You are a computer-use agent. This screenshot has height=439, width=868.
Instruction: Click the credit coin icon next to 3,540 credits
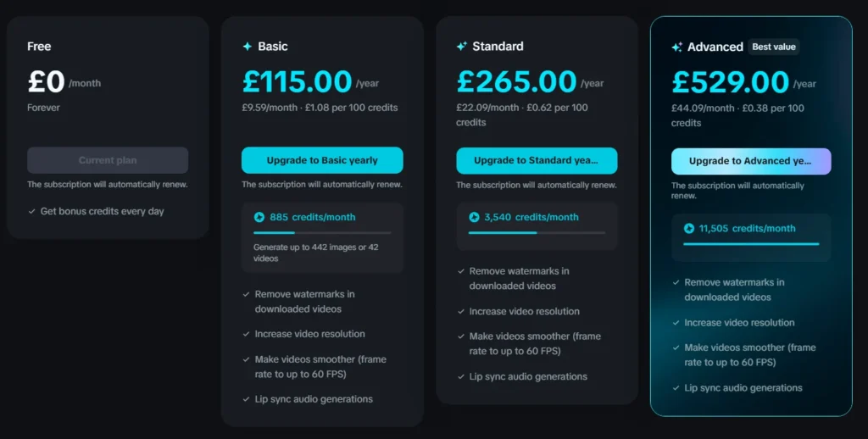coord(474,217)
